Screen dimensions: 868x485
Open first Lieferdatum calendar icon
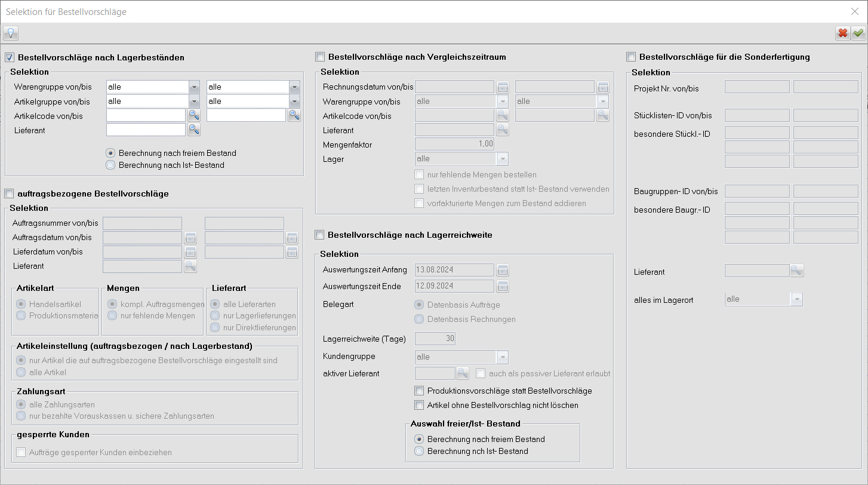pos(190,252)
